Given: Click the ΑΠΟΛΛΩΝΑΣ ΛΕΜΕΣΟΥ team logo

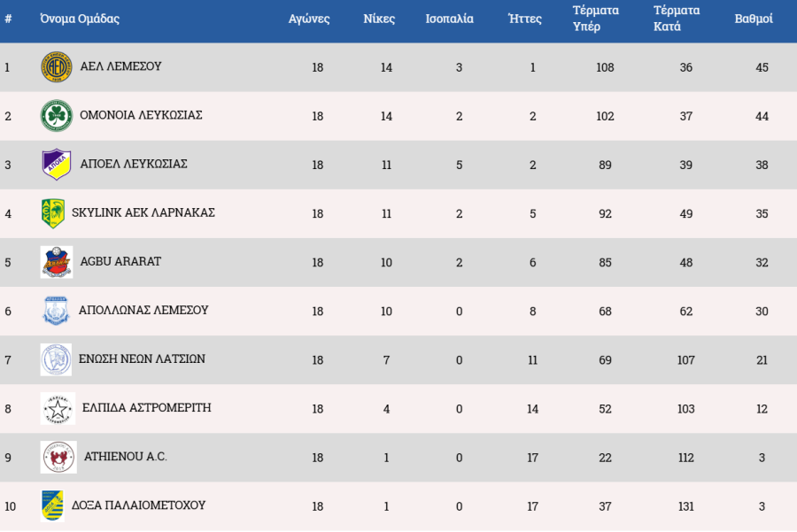Looking at the screenshot, I should 56,311.
